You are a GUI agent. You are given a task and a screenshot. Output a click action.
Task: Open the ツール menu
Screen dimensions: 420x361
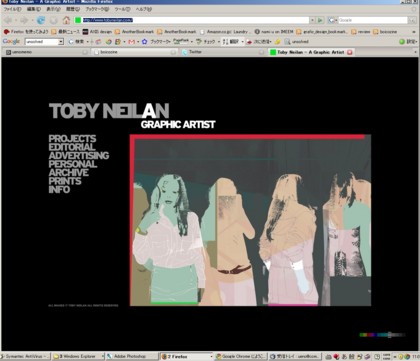click(x=122, y=9)
